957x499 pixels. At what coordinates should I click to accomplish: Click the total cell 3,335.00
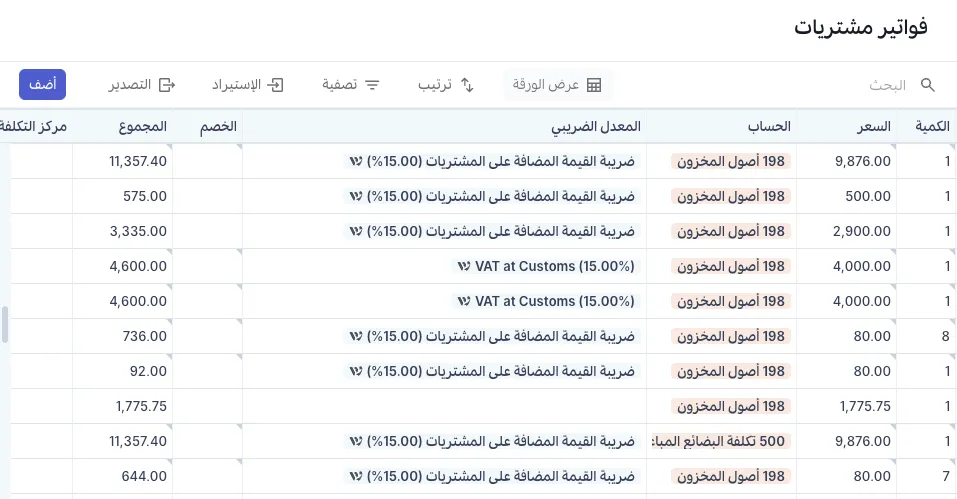(123, 231)
